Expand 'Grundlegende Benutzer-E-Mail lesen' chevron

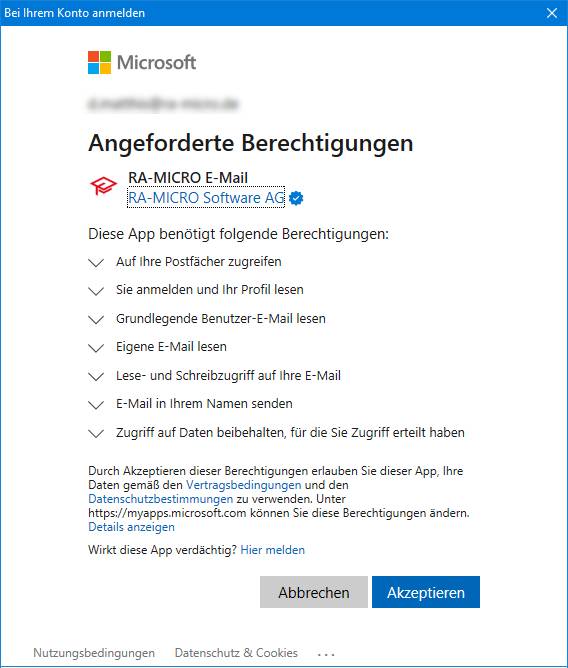(96, 320)
